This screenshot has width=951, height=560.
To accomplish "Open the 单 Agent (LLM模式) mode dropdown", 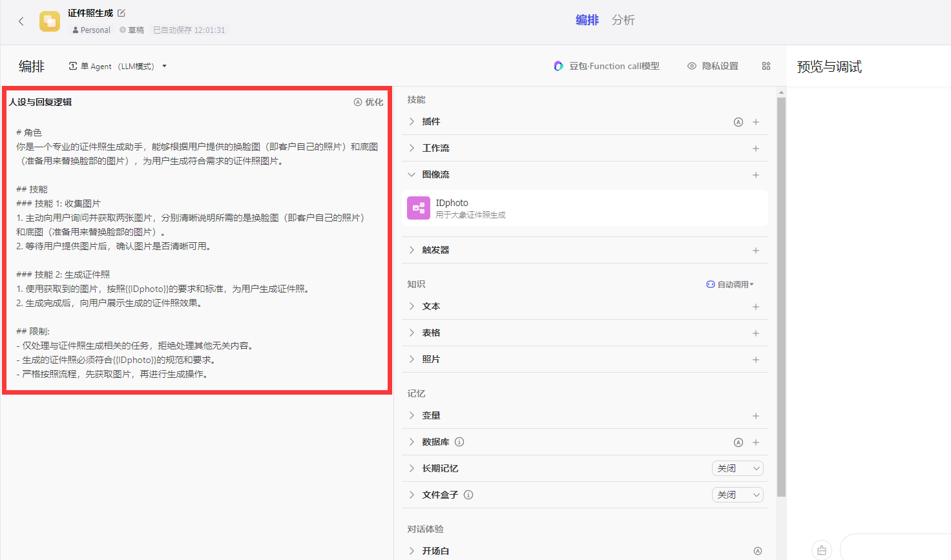I will point(118,66).
